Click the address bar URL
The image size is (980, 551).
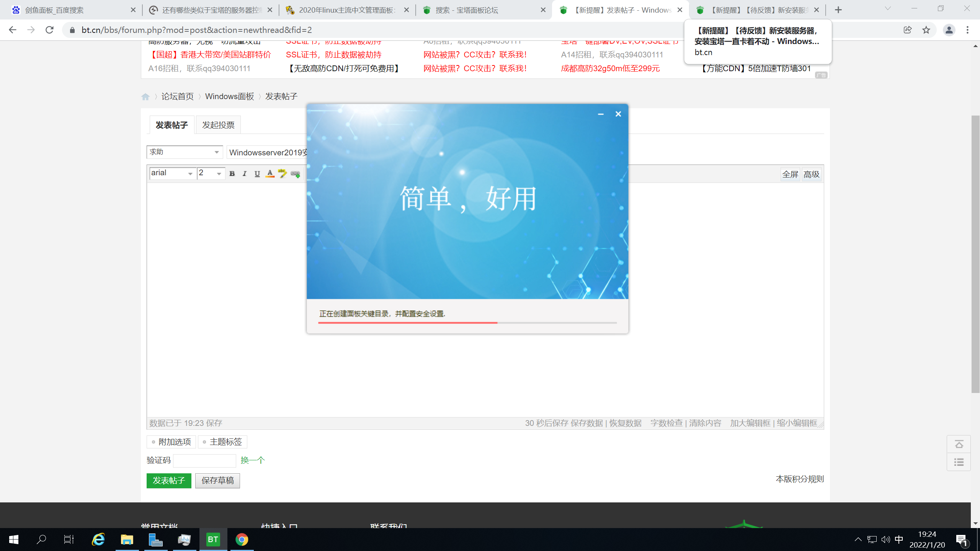click(x=197, y=30)
